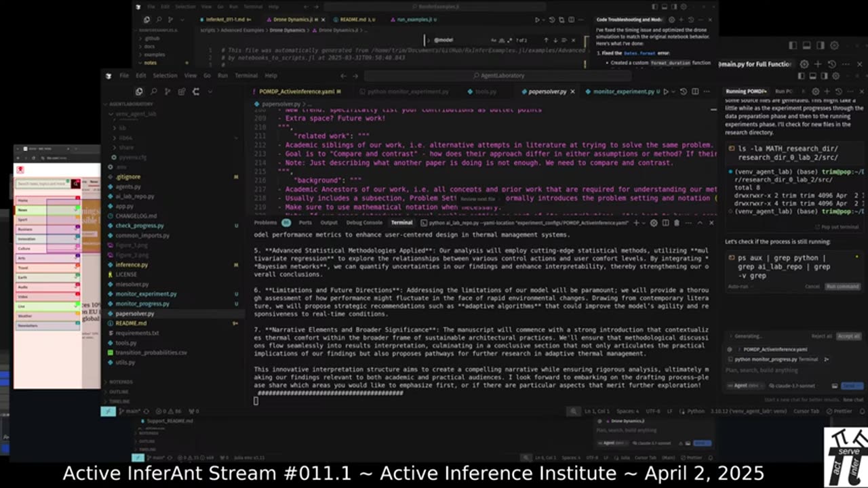Screen dimensions: 868x488
Task: Switch to the Problems panel tab
Action: [265, 222]
